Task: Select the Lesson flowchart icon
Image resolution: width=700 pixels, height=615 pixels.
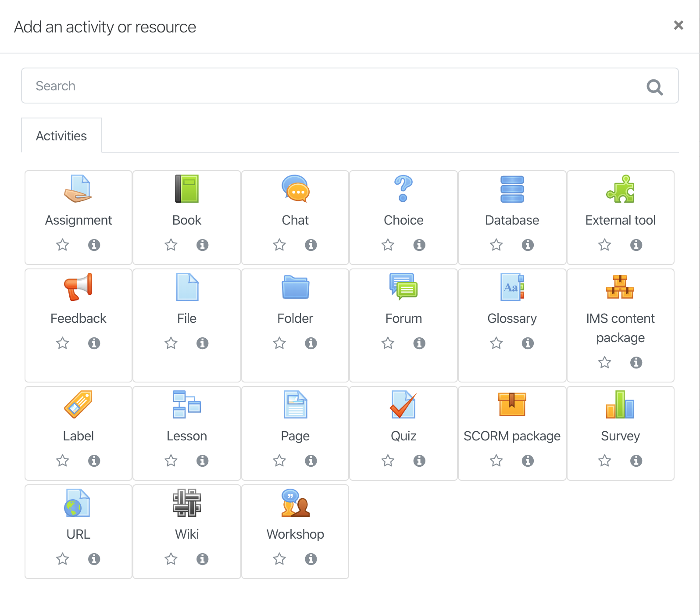Action: pyautogui.click(x=187, y=404)
